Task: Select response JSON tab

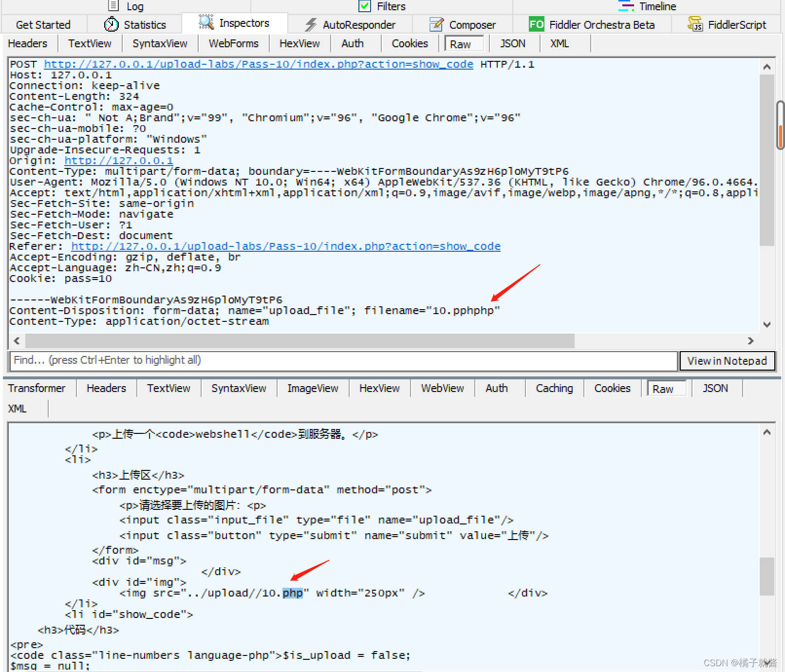Action: pos(715,388)
